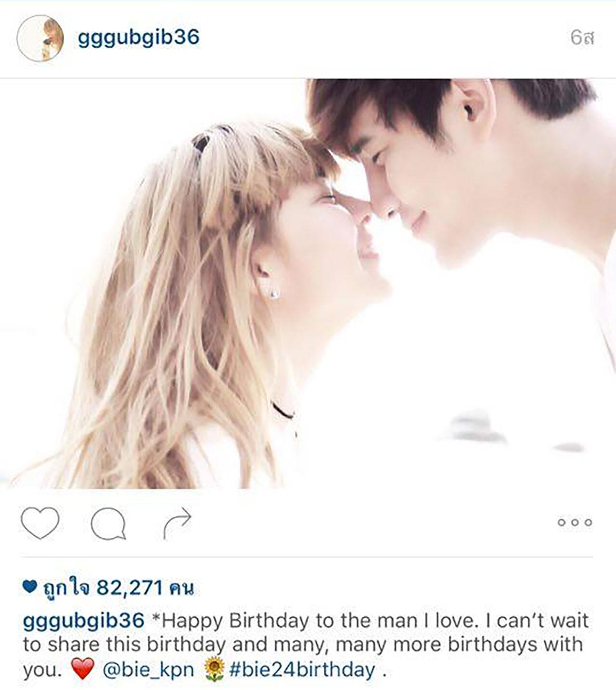Open the three-dot more options menu
The image size is (616, 690).
tap(575, 522)
